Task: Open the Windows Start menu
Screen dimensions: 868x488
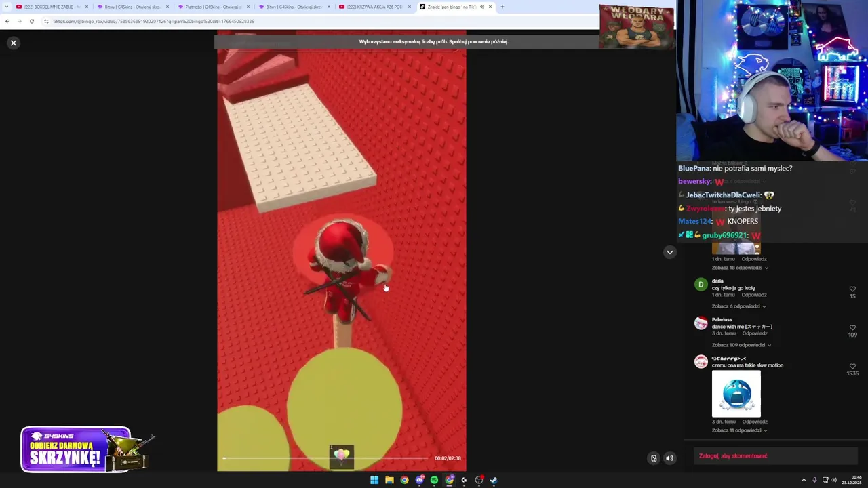Action: (374, 480)
